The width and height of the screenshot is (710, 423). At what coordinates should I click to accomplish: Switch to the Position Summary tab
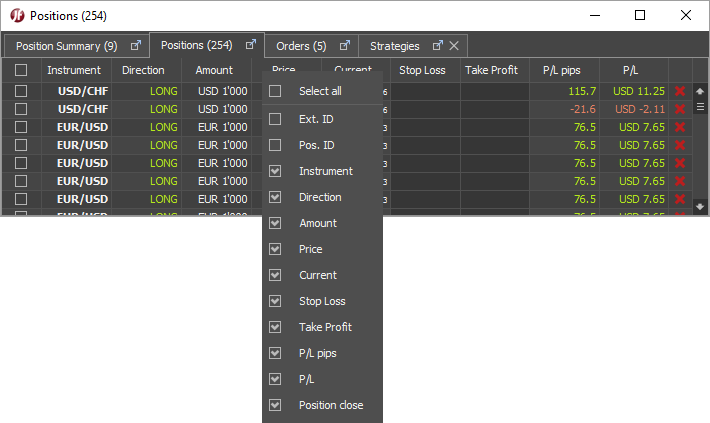click(x=66, y=46)
